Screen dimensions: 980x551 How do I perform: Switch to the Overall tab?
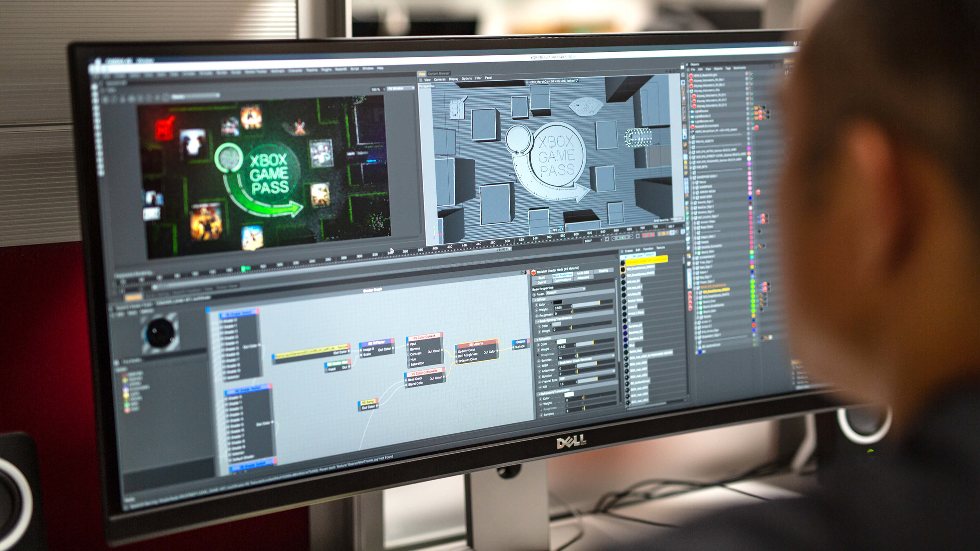tap(542, 283)
